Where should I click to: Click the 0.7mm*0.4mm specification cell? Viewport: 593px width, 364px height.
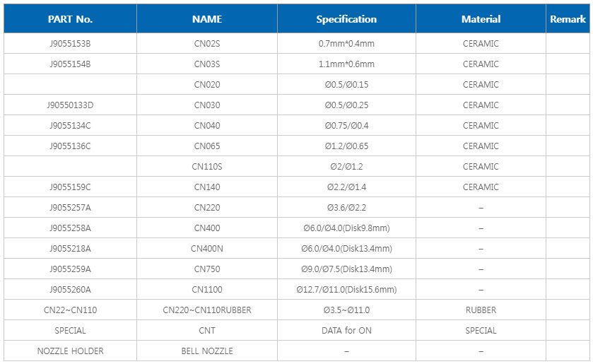pos(346,44)
